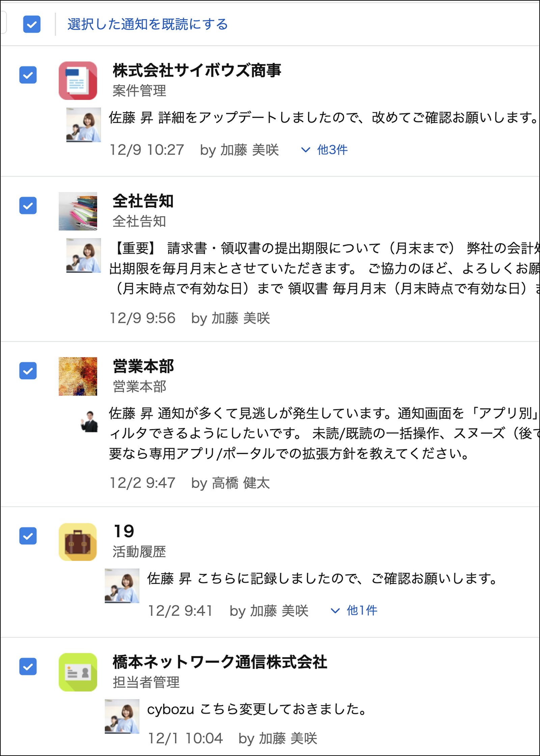Viewport: 540px width, 756px height.
Task: Uncheck the 全社告知 notification checkbox
Action: [x=28, y=206]
